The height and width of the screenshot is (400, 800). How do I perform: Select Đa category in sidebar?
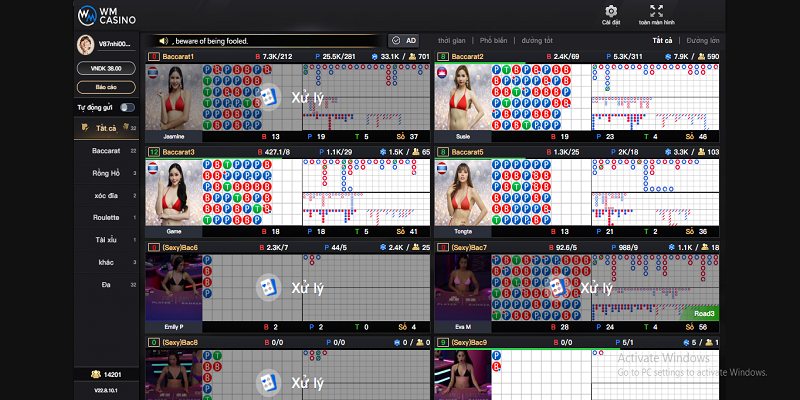coord(106,285)
